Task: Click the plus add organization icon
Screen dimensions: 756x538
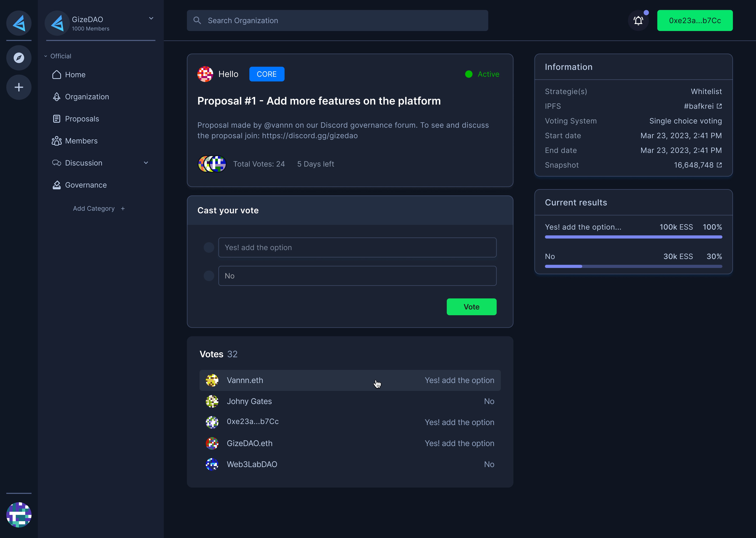Action: (19, 87)
